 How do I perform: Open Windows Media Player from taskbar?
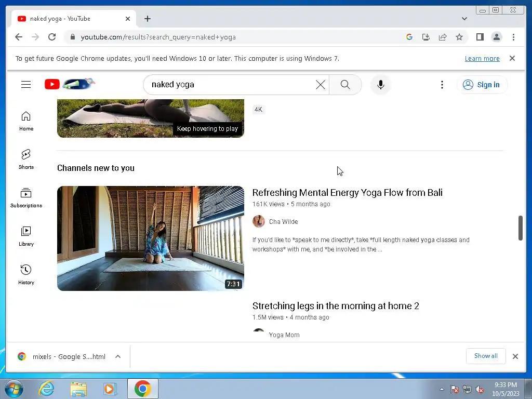point(110,389)
